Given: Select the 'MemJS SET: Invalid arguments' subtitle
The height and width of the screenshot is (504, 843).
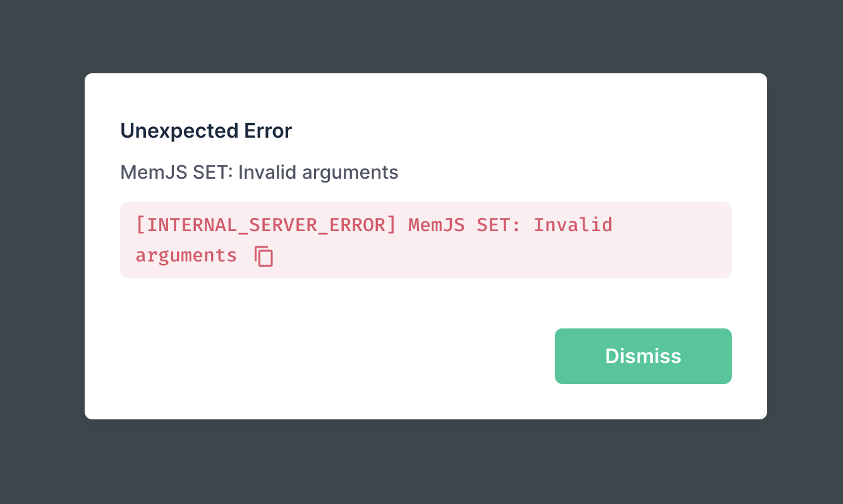Looking at the screenshot, I should pos(259,172).
